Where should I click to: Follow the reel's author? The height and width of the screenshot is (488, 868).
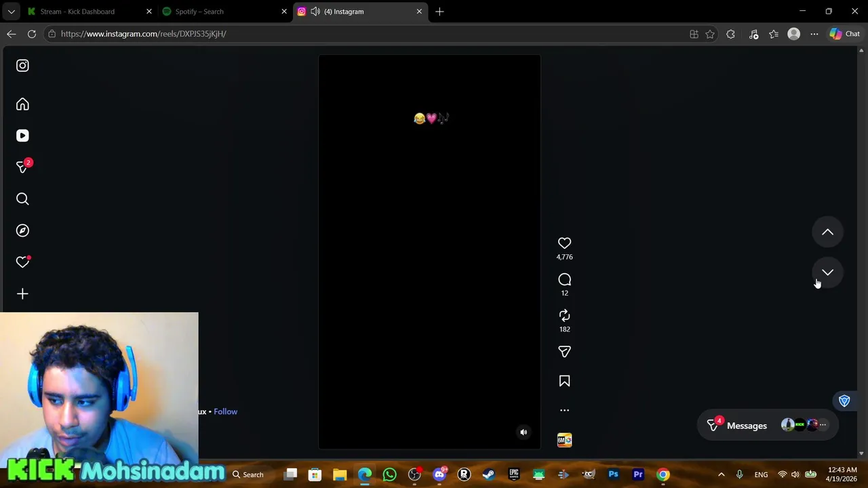[x=225, y=411]
